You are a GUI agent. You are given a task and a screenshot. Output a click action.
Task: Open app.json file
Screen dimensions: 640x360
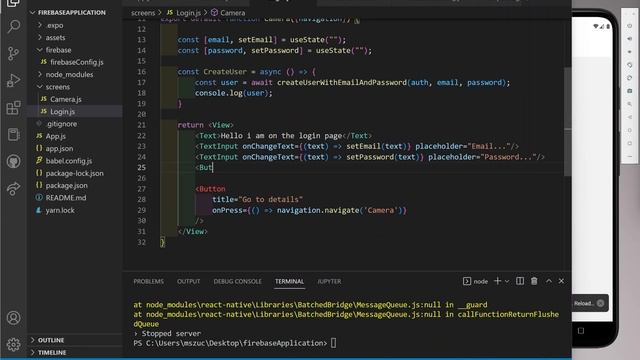tap(75, 149)
